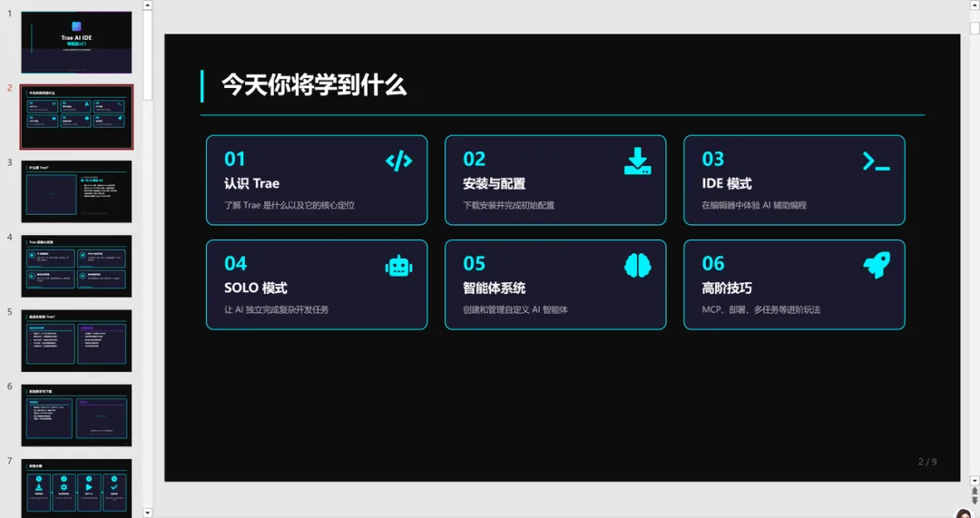Click the number 02 on the second card
Image resolution: width=980 pixels, height=518 pixels.
point(474,160)
